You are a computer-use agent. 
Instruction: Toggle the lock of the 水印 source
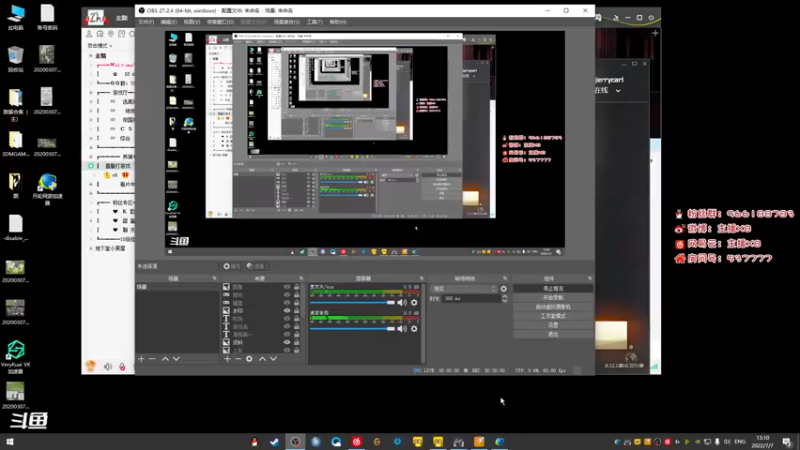click(x=296, y=311)
